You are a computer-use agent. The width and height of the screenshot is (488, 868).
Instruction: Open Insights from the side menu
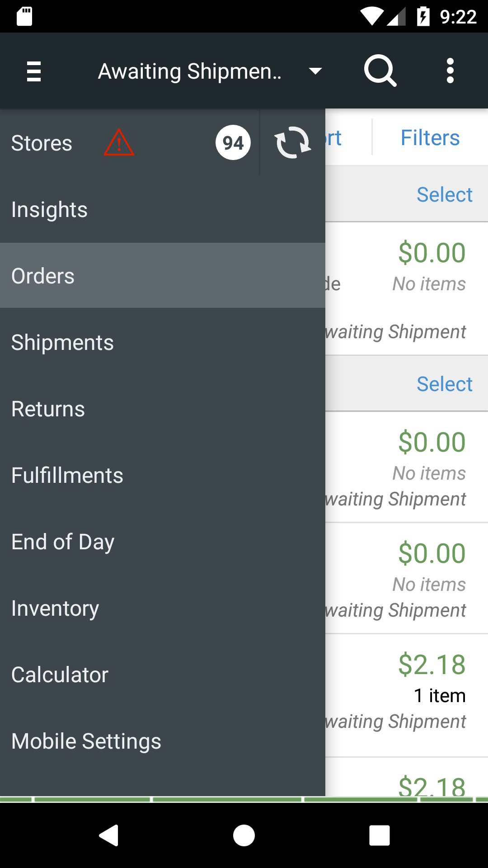pyautogui.click(x=50, y=210)
